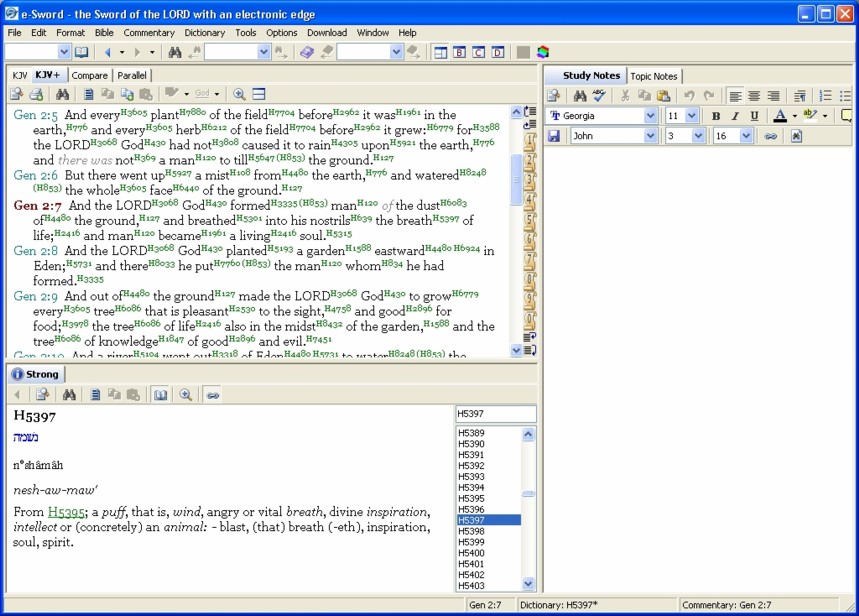This screenshot has height=616, width=859.
Task: Switch to the Topic Notes tab
Action: pos(653,76)
